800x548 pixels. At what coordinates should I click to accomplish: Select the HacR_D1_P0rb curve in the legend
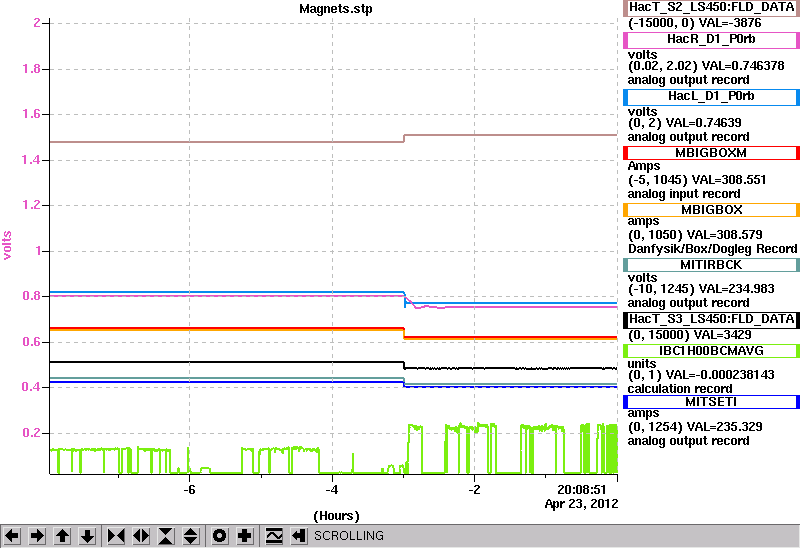[711, 40]
